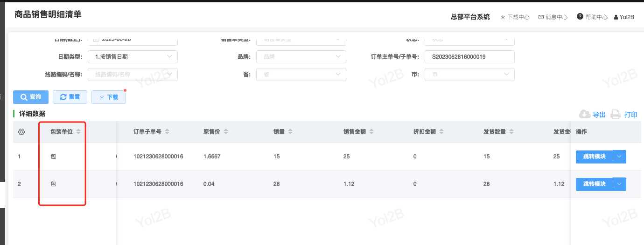The image size is (644, 245).
Task: Click the help center question mark icon
Action: 580,16
